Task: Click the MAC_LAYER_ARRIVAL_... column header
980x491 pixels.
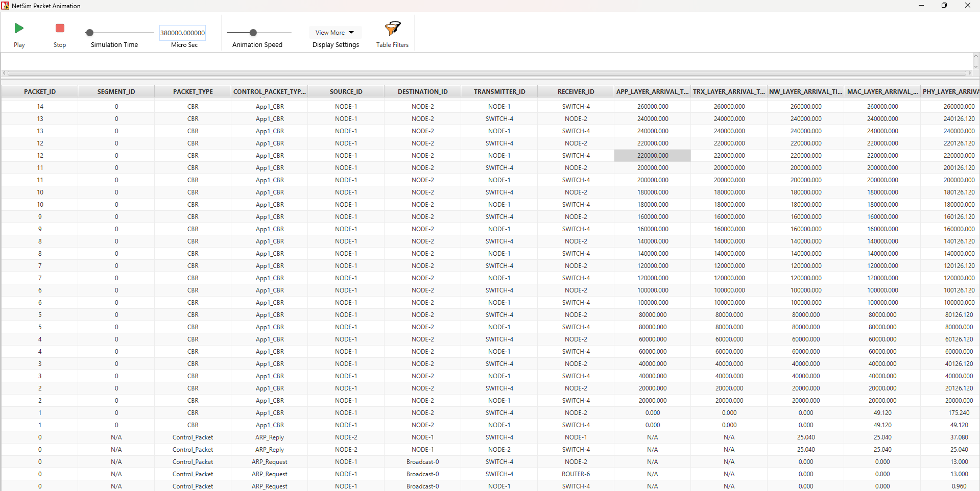Action: (882, 91)
